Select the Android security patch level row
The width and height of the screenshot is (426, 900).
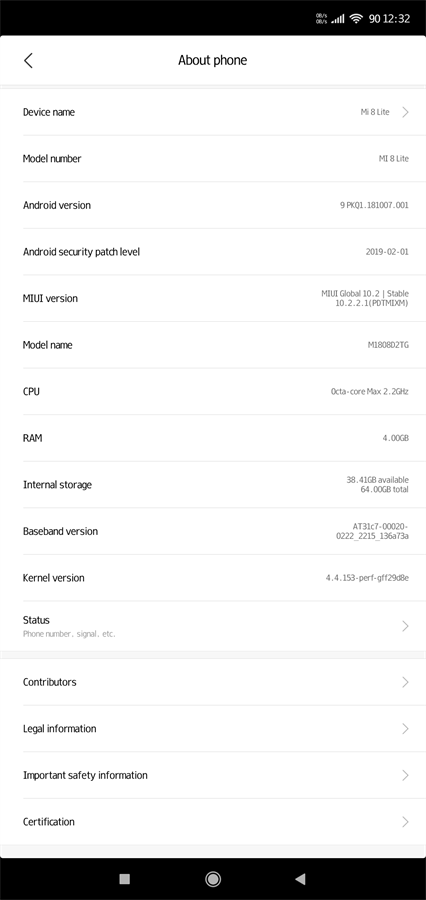[x=213, y=251]
